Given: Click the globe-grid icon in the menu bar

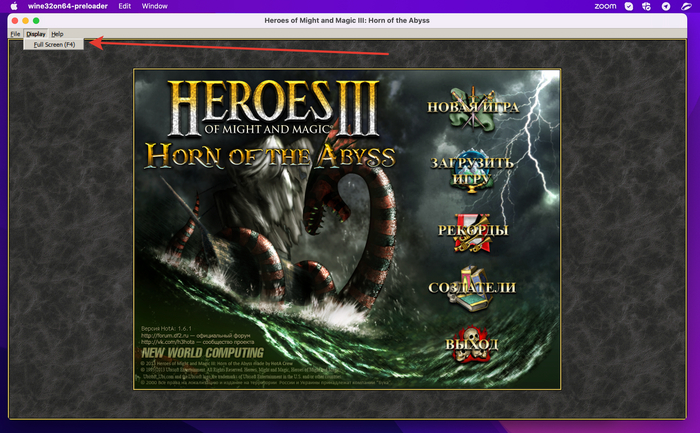Looking at the screenshot, I should point(646,6).
